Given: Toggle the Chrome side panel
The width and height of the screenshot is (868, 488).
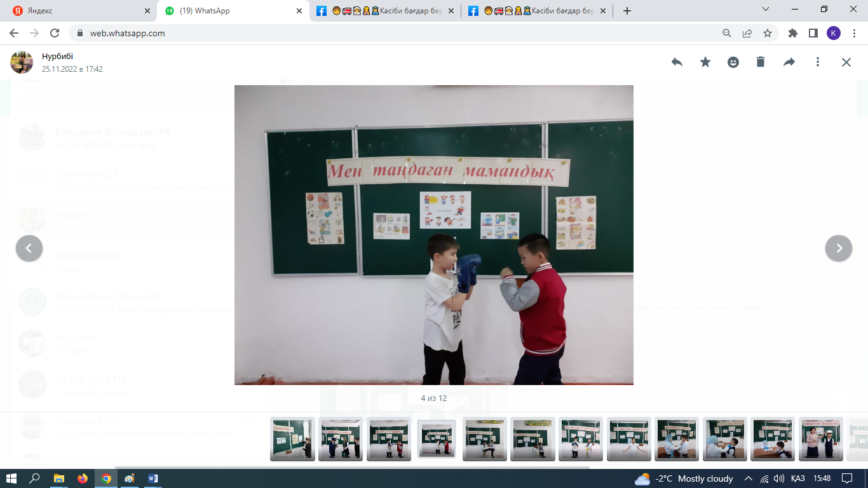Looking at the screenshot, I should 813,33.
